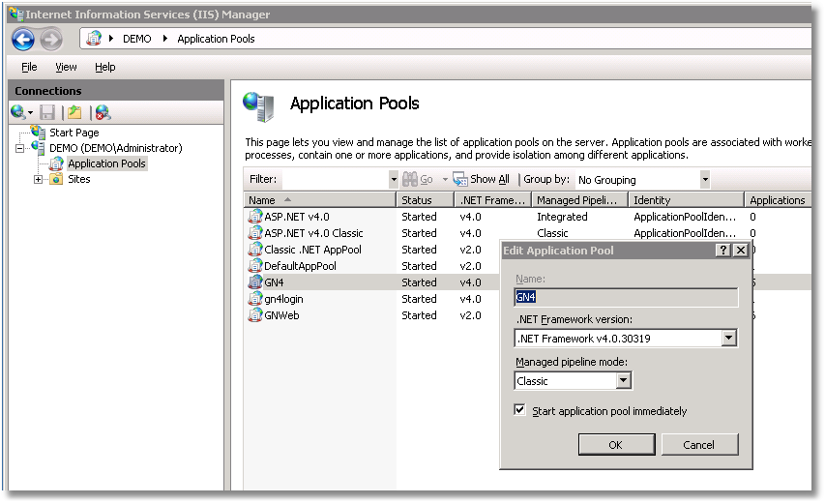Collapse the DEMO server tree node
The image size is (825, 504).
[x=20, y=148]
